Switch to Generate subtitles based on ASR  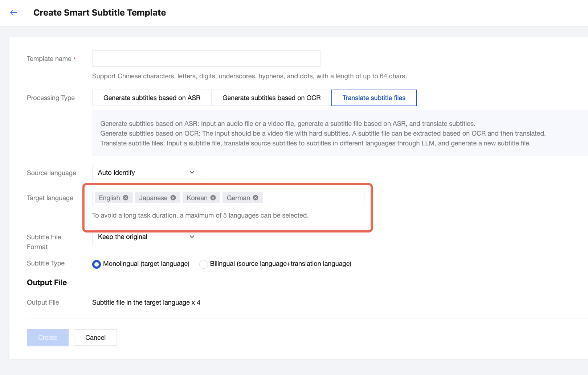click(152, 98)
